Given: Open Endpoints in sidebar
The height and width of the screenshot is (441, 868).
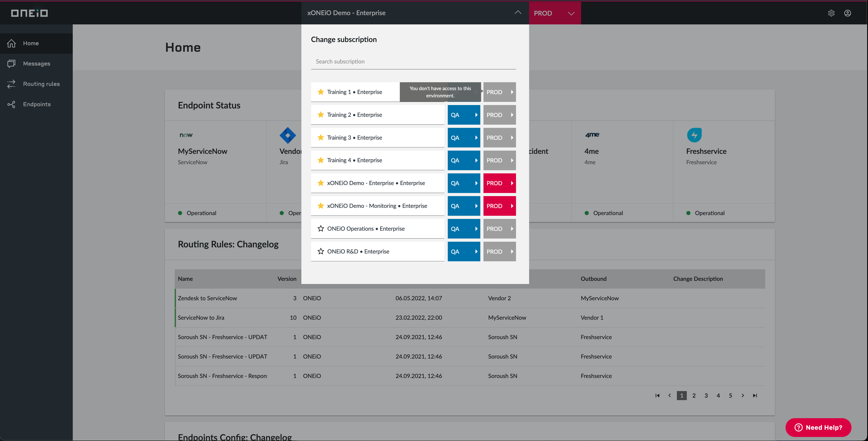Looking at the screenshot, I should (36, 104).
